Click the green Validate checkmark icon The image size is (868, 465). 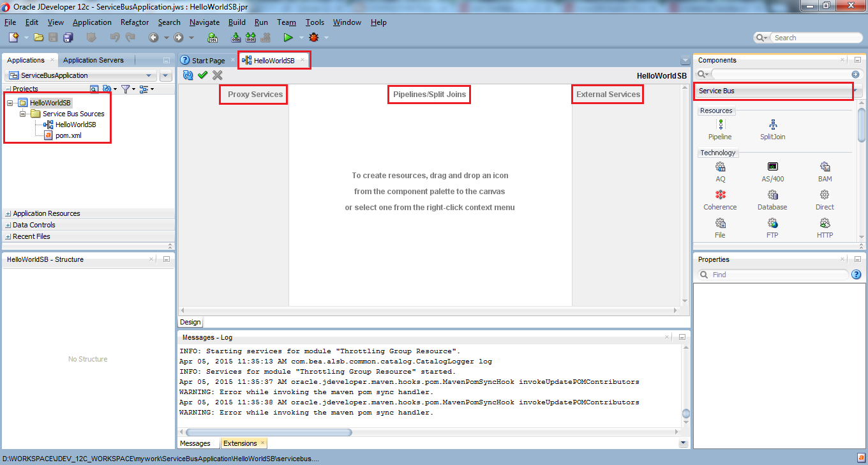[x=202, y=75]
